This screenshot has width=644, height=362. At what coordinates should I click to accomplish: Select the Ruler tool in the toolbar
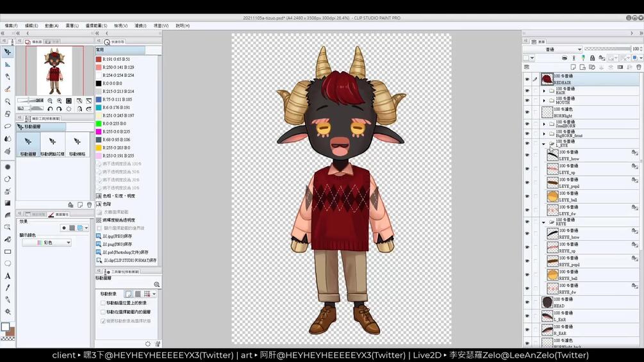point(8,65)
